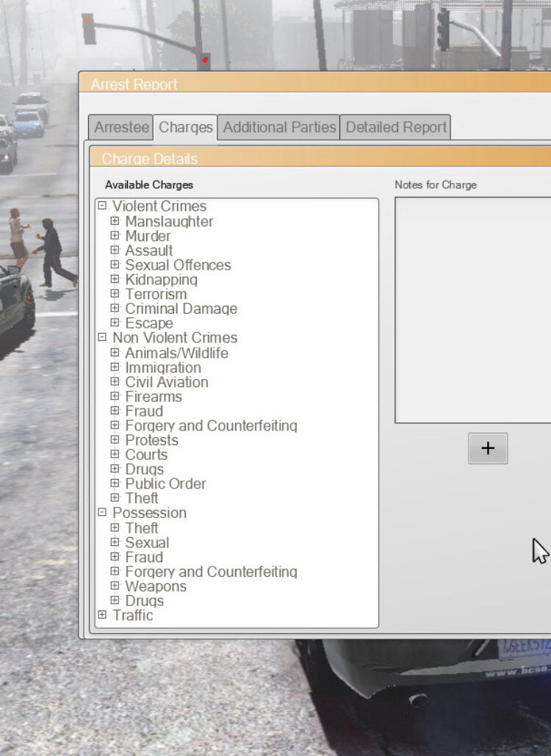Select the Charges tab
Viewport: 551px width, 756px height.
pos(185,127)
